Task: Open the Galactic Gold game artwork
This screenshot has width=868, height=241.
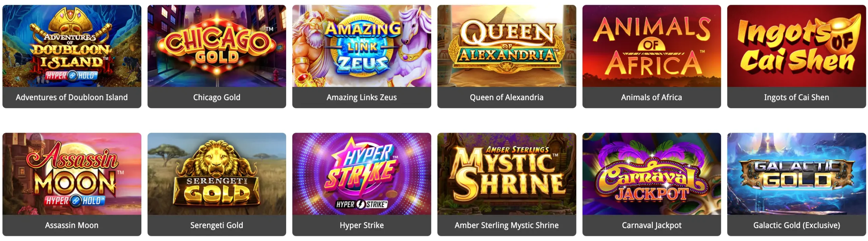Action: (796, 174)
